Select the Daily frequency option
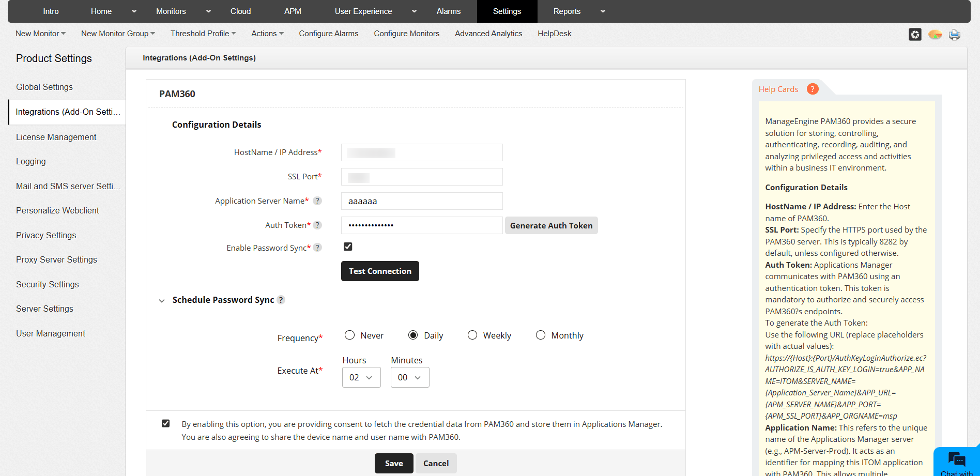This screenshot has height=476, width=980. pyautogui.click(x=413, y=335)
